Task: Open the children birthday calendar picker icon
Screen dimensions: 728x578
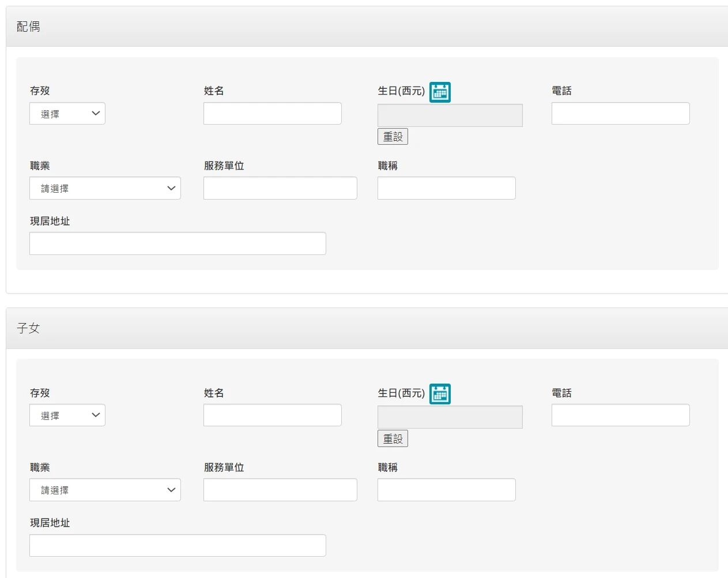Action: tap(440, 394)
